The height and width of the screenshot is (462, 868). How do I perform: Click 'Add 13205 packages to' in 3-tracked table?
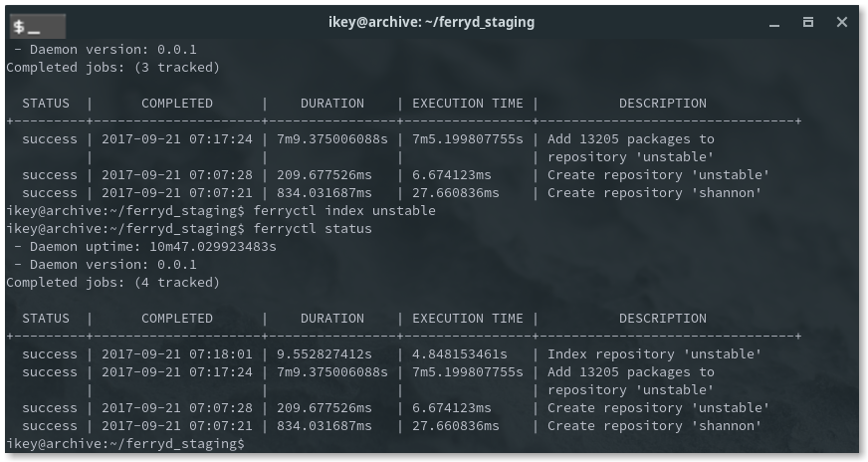(631, 139)
